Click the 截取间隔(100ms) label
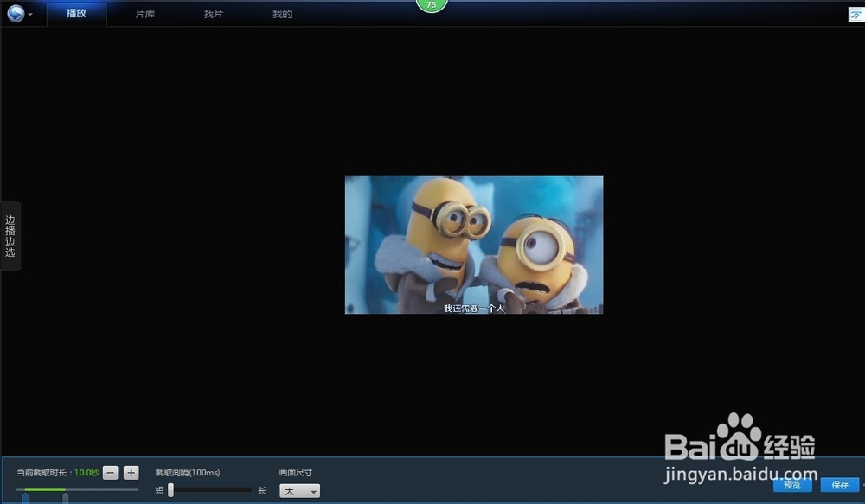 coord(188,473)
